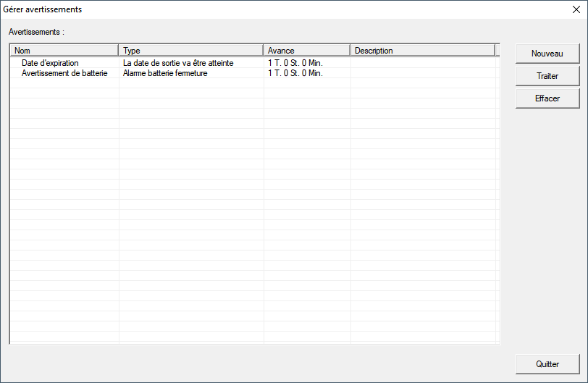Click the empty area of the warnings list
Viewport: 588px width, 383px height.
(x=253, y=217)
